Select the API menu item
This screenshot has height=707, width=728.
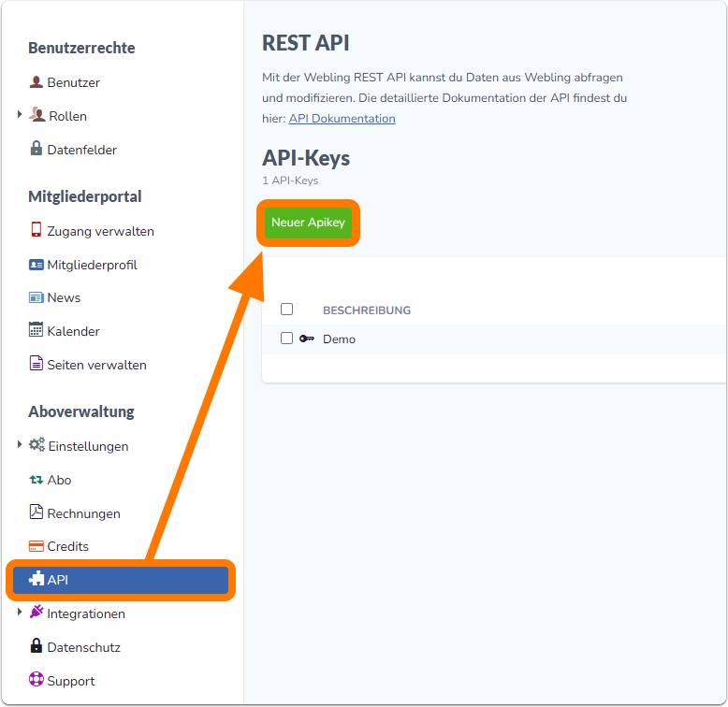(121, 580)
